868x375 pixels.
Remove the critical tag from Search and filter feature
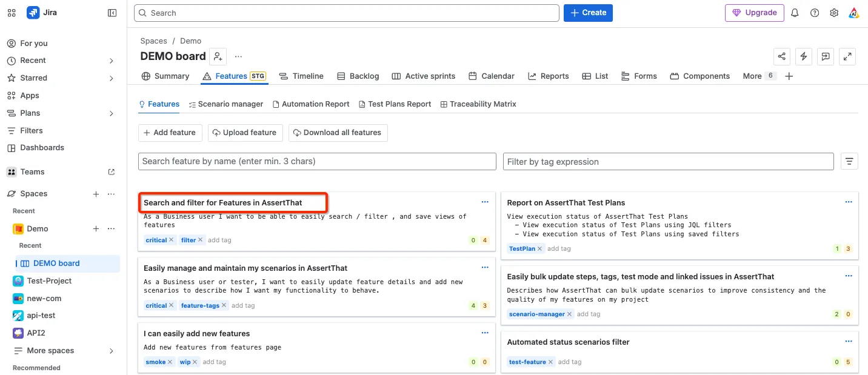click(x=172, y=240)
